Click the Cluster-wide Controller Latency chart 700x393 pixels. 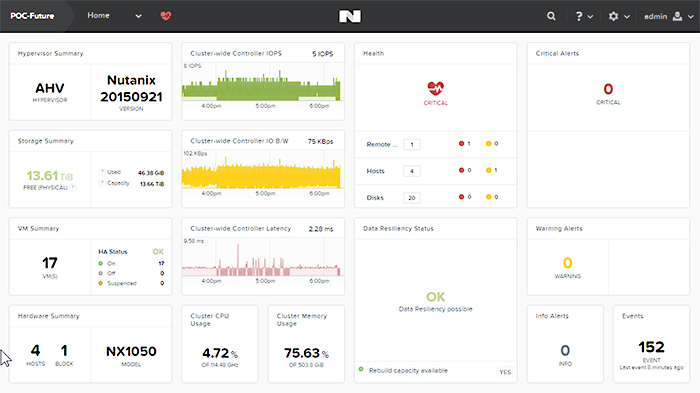(x=262, y=259)
